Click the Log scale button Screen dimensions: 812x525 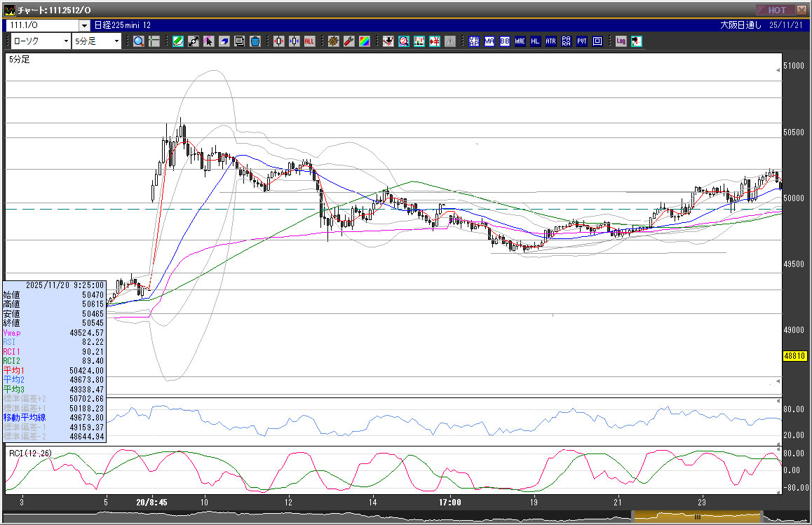coord(621,41)
